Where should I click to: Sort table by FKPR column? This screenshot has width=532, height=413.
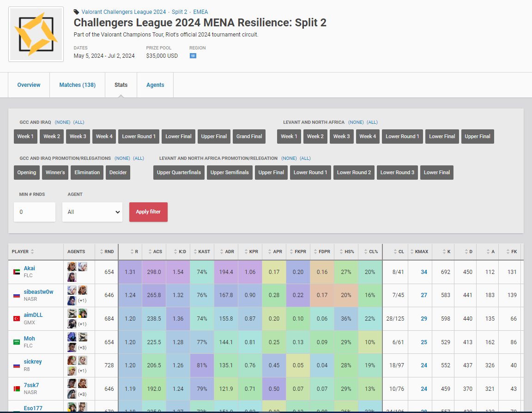pos(298,251)
